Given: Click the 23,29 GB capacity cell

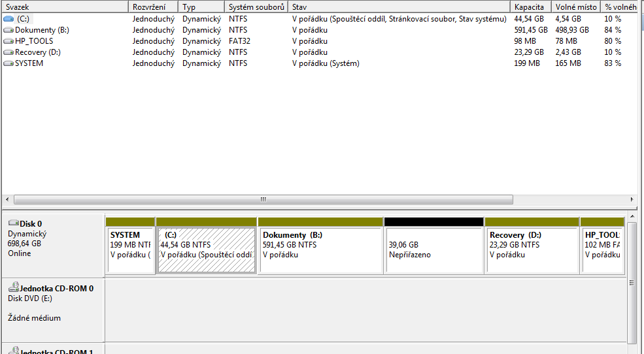Looking at the screenshot, I should pos(528,52).
